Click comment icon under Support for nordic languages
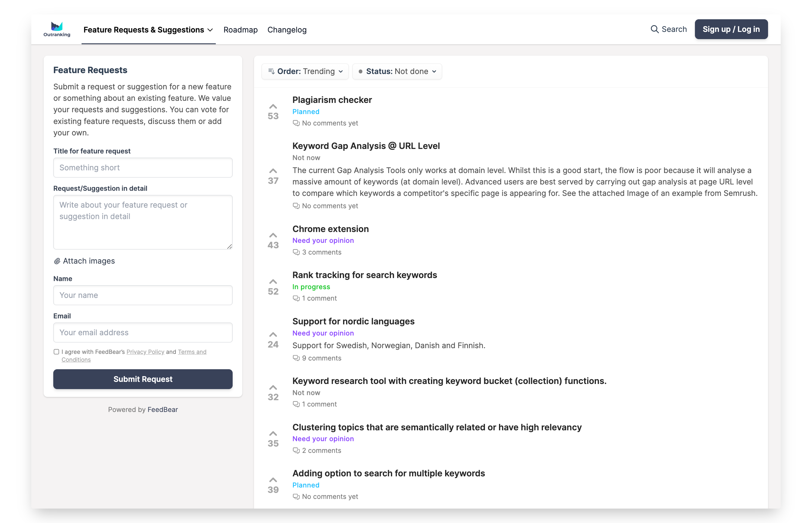The image size is (812, 523). tap(296, 358)
